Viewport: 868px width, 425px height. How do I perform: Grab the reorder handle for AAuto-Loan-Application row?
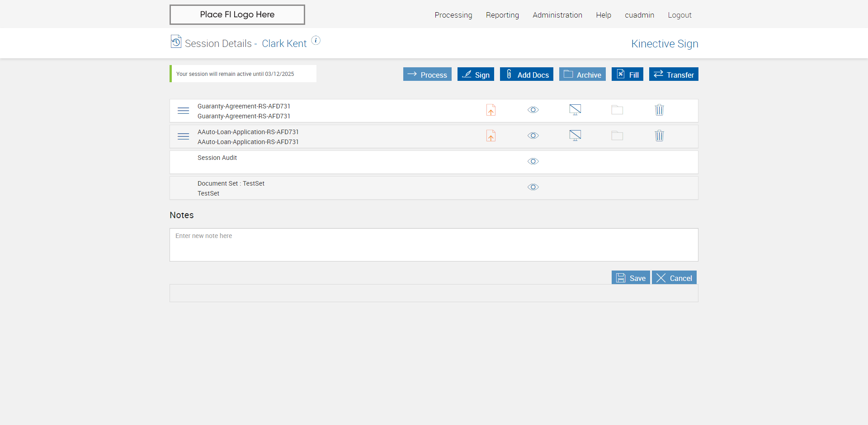point(183,136)
